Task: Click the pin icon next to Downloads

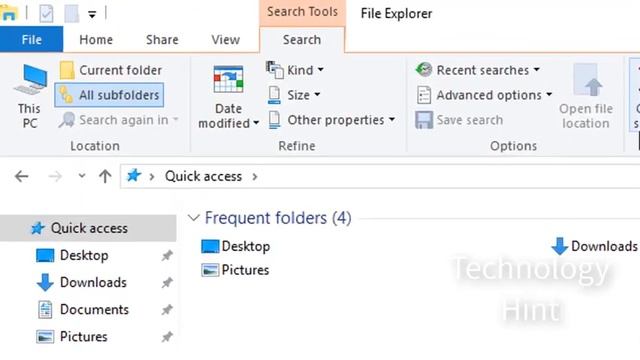Action: point(167,282)
